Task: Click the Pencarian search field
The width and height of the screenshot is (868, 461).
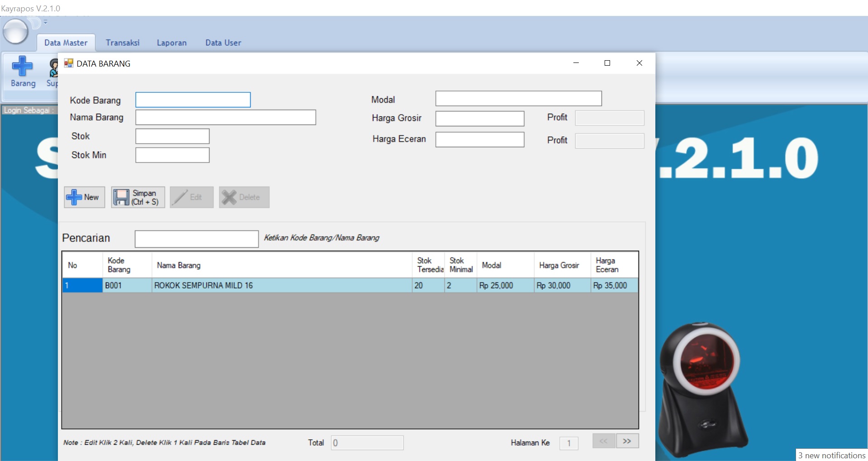Action: (x=196, y=239)
